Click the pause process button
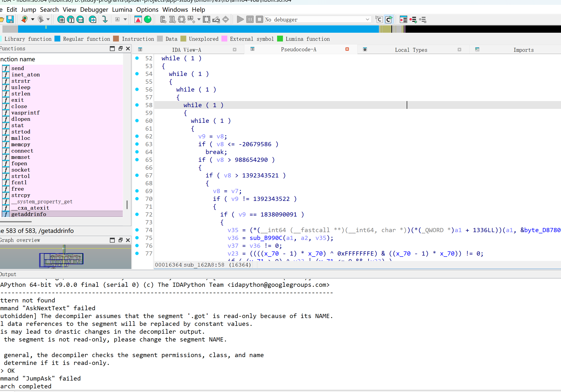The width and height of the screenshot is (561, 392). [x=250, y=19]
